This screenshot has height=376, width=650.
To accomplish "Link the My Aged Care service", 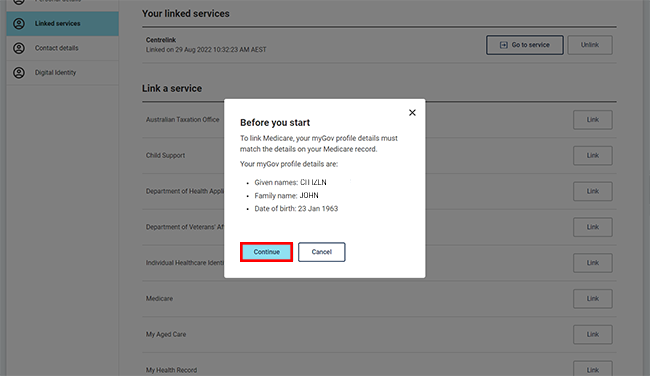I will pos(593,335).
